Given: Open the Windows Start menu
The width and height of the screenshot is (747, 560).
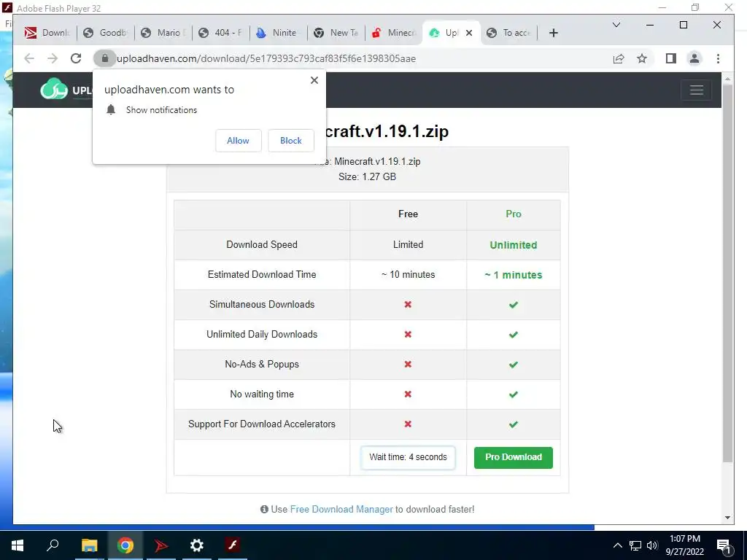Looking at the screenshot, I should click(18, 545).
